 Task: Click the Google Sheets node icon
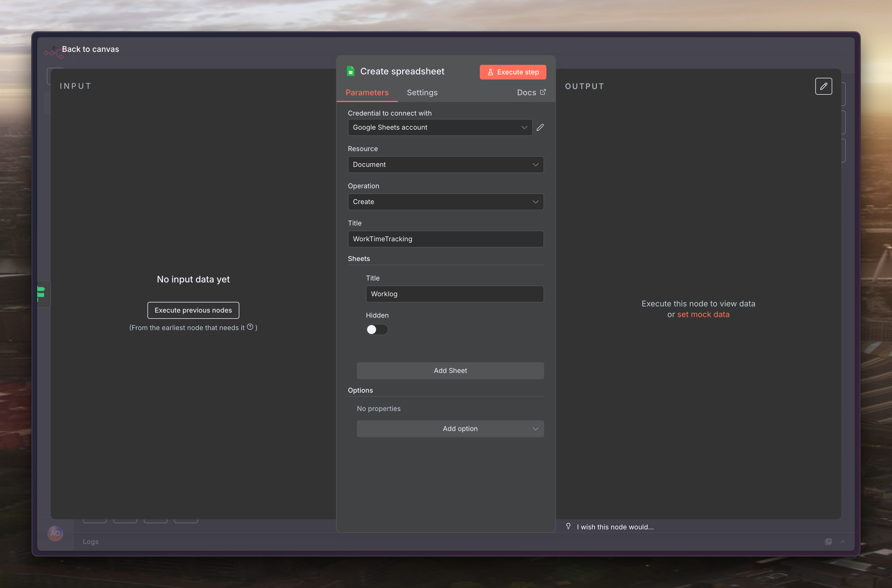point(351,71)
